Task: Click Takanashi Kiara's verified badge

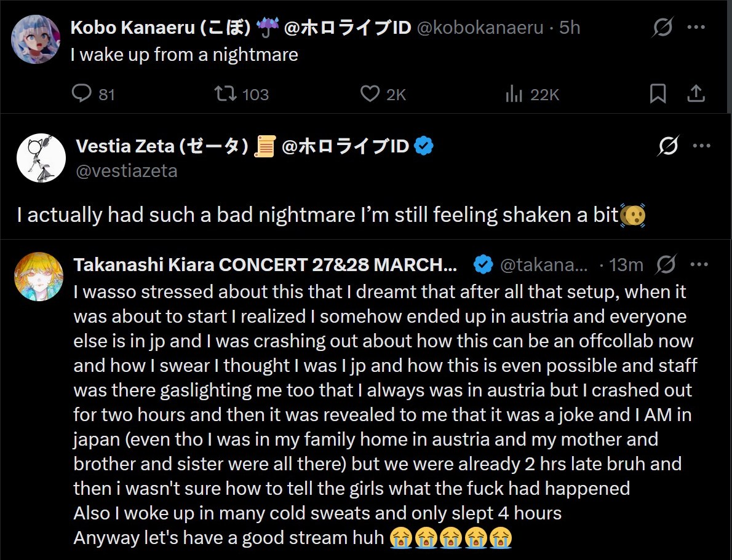Action: 483,265
